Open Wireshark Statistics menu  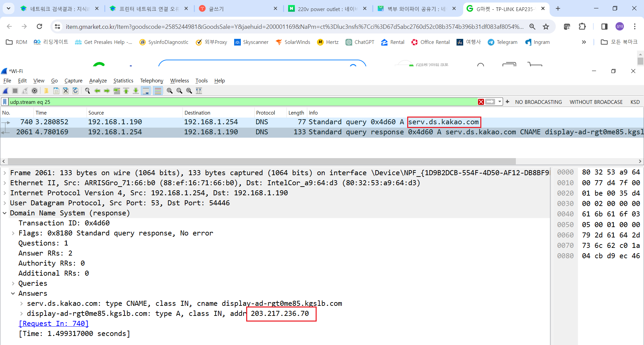(x=123, y=81)
